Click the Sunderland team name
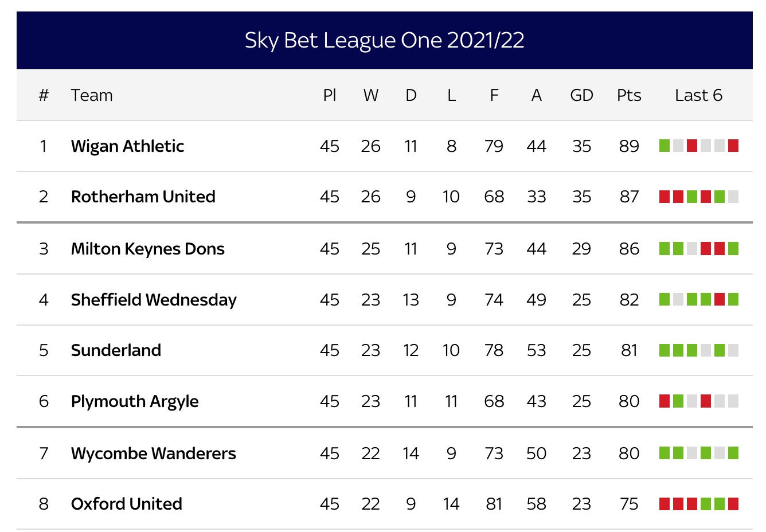 [116, 350]
